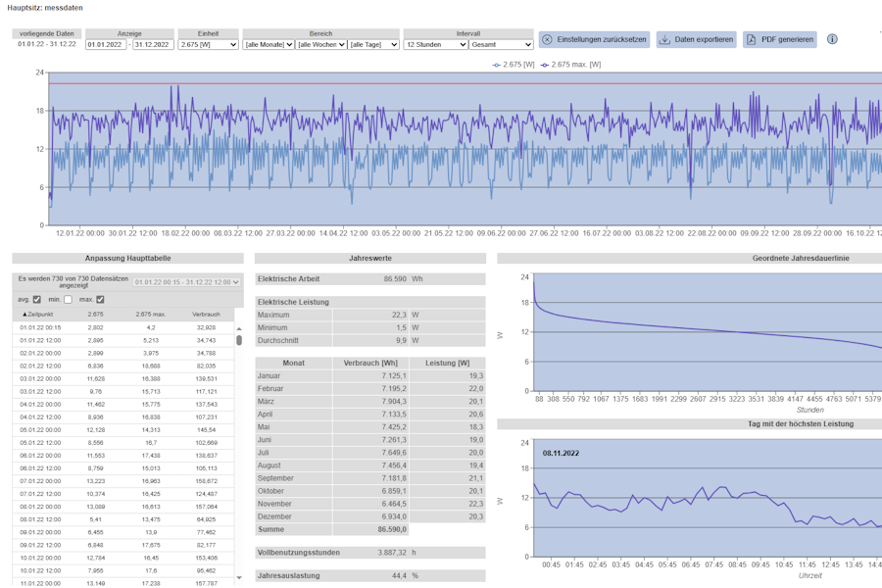Image resolution: width=882 pixels, height=588 pixels.
Task: Open the info icon next to PDF generieren
Action: click(832, 39)
